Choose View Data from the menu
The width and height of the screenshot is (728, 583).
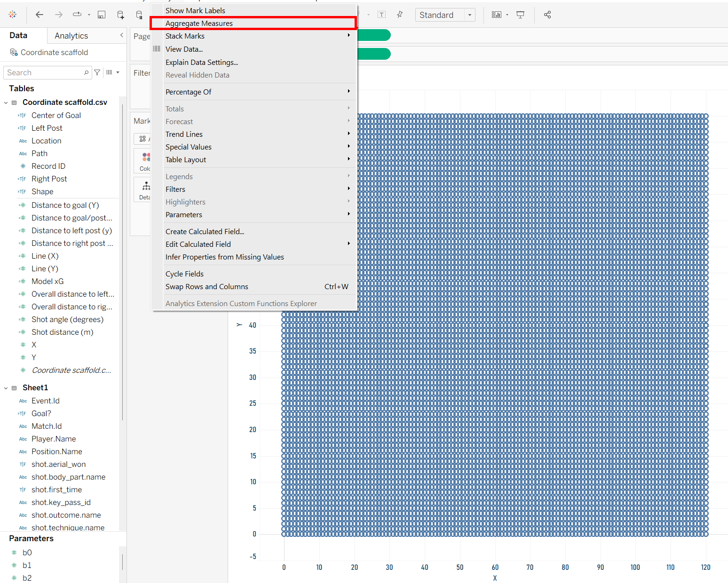184,49
